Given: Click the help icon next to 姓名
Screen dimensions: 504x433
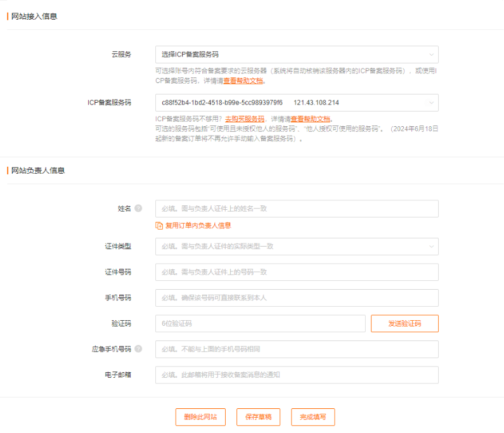Looking at the screenshot, I should point(138,209).
